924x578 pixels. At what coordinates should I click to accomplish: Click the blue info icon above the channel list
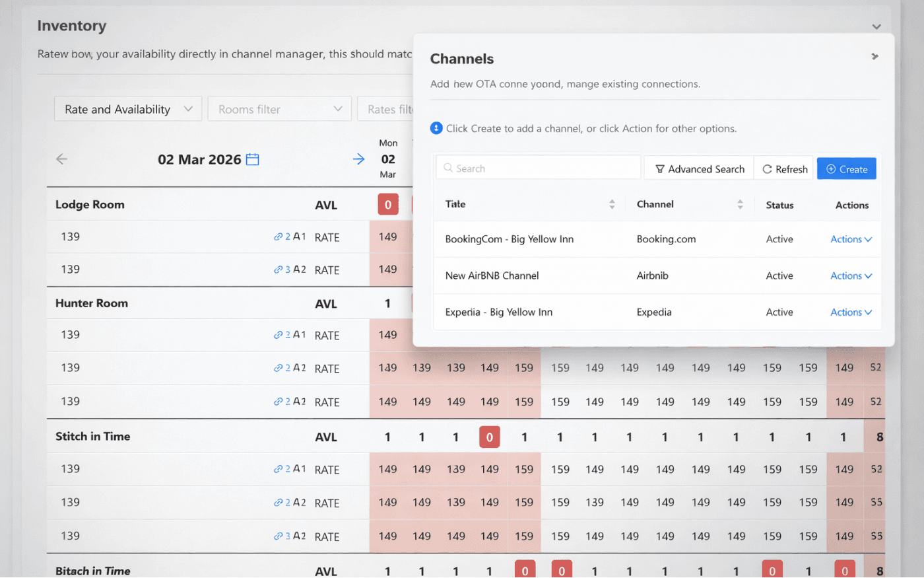click(436, 128)
